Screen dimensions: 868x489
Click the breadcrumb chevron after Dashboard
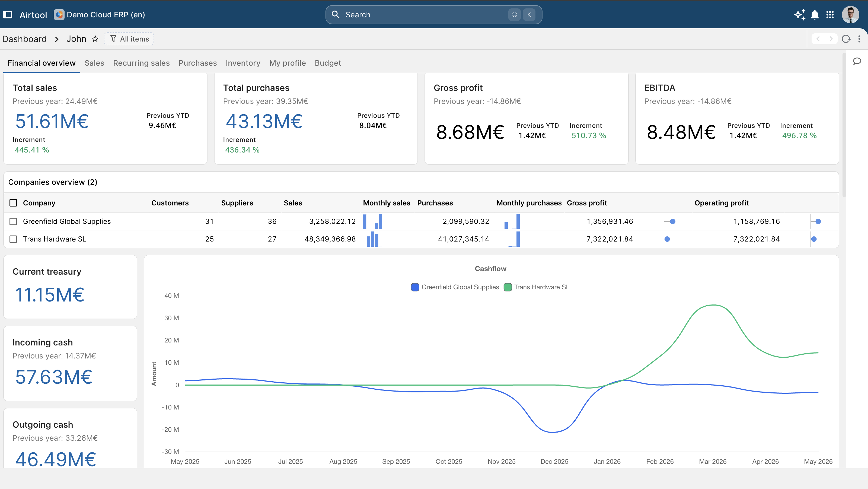point(57,39)
